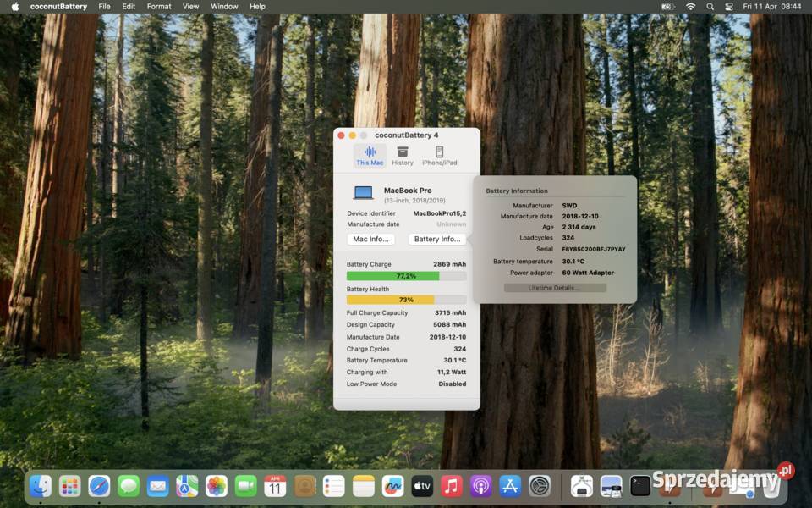Click the battery status icon in menu bar
The image size is (812, 508).
pyautogui.click(x=668, y=7)
